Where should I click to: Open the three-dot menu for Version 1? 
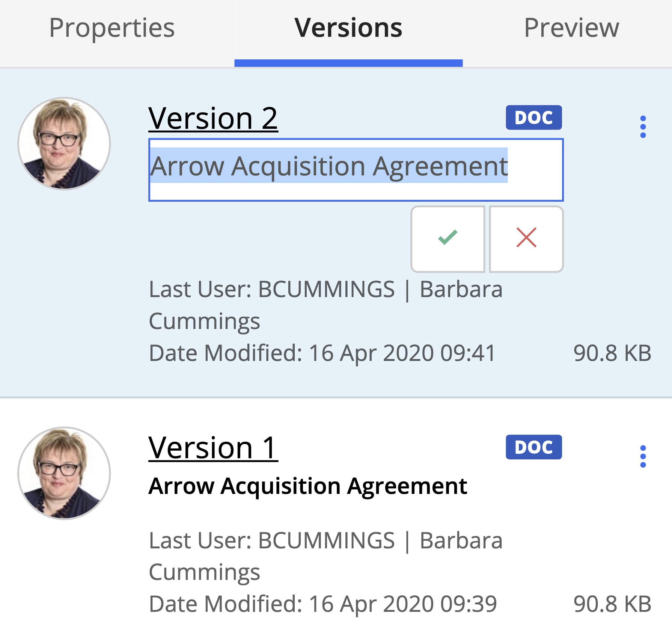coord(643,456)
